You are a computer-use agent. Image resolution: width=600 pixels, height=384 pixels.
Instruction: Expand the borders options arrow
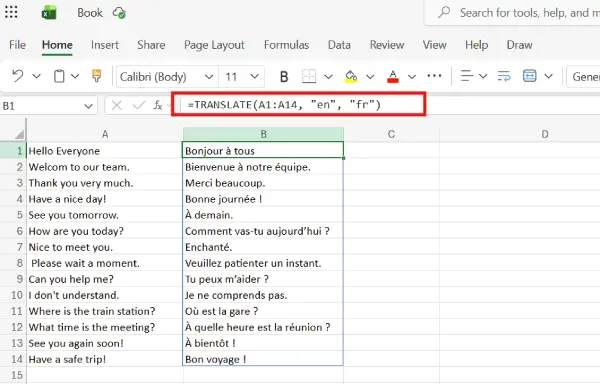tap(328, 77)
